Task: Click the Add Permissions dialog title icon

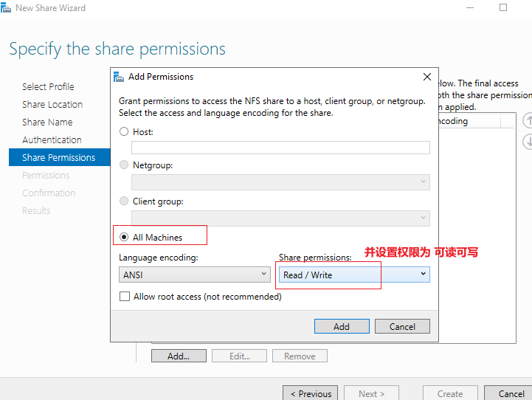Action: click(118, 77)
